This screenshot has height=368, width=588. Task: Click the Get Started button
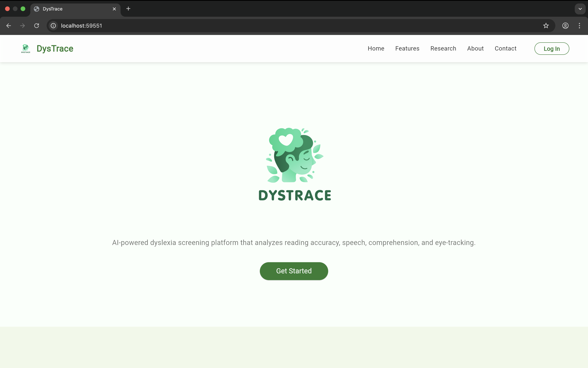click(294, 271)
